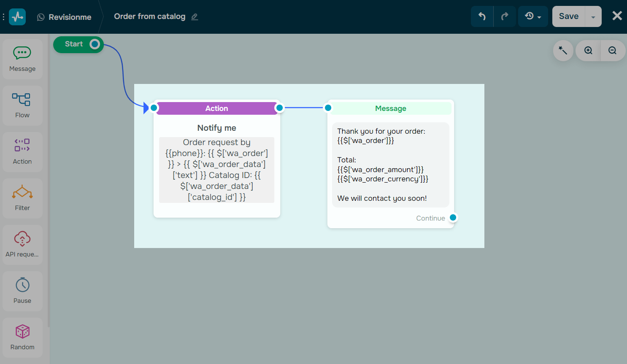
Task: Add a Message block from sidebar
Action: (22, 59)
